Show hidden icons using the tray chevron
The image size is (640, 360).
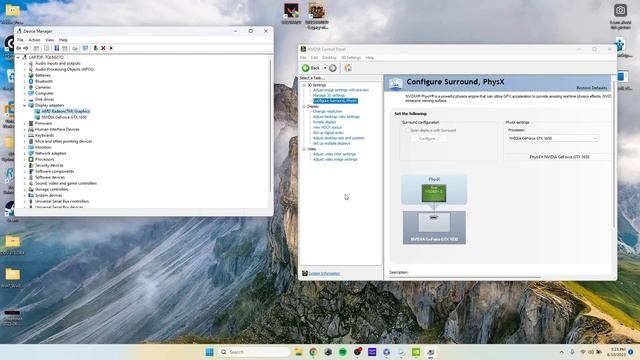click(562, 352)
